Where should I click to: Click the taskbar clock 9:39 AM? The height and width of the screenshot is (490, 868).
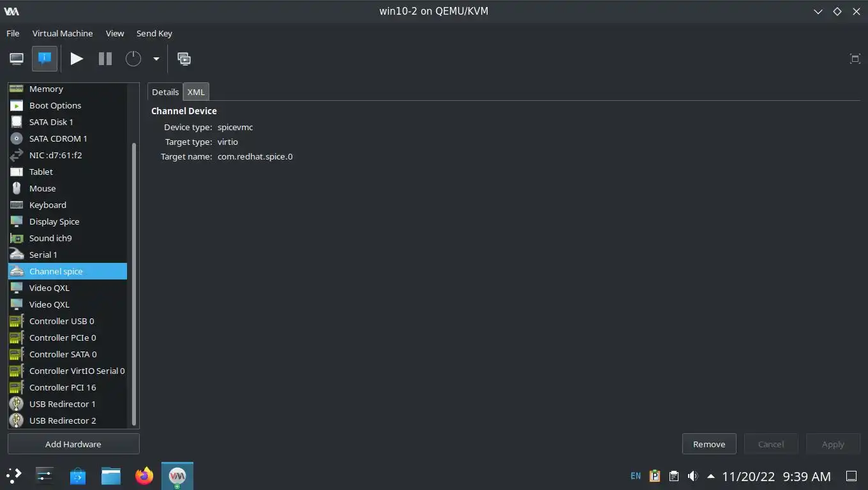[807, 476]
